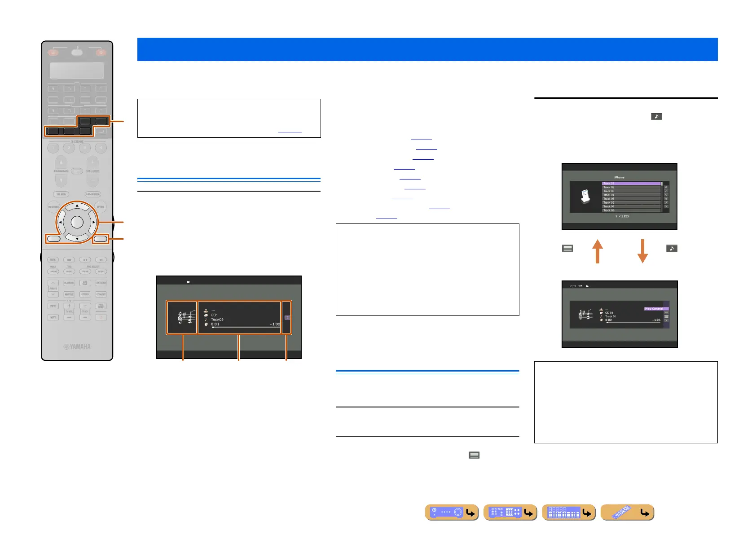The image size is (756, 534).
Task: Select Track 01 in the iPhone list
Action: point(631,183)
